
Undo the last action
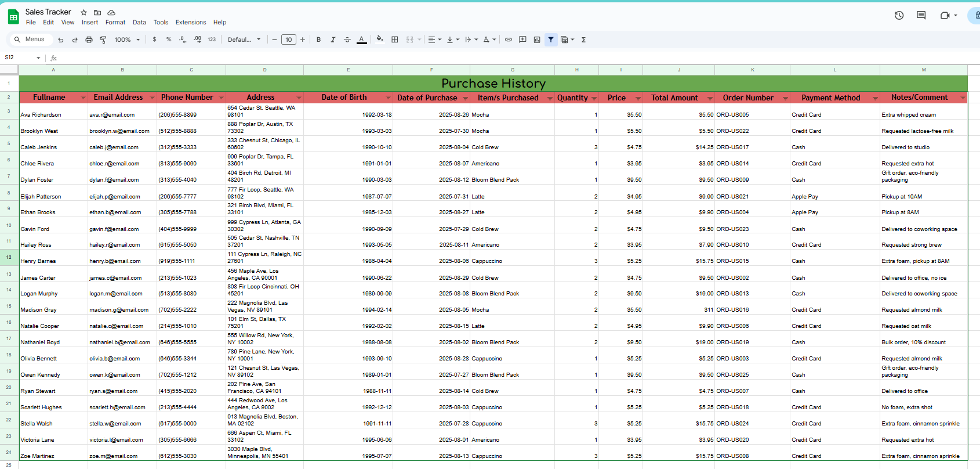click(61, 39)
